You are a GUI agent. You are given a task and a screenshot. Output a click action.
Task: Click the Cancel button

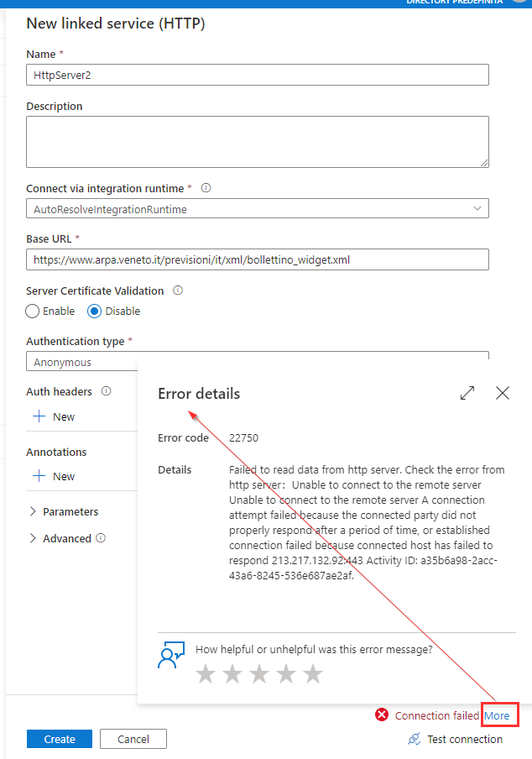click(133, 739)
